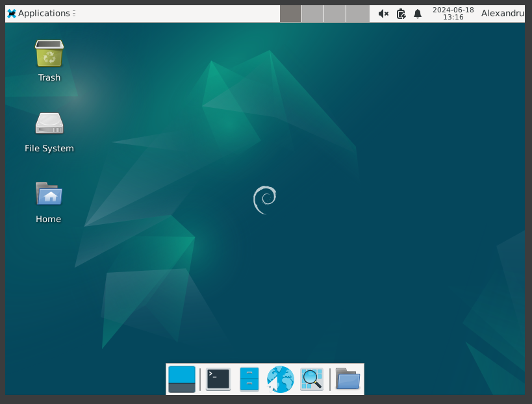Launch the Terminal Emulator from the dock
The image size is (532, 404).
[x=218, y=379]
